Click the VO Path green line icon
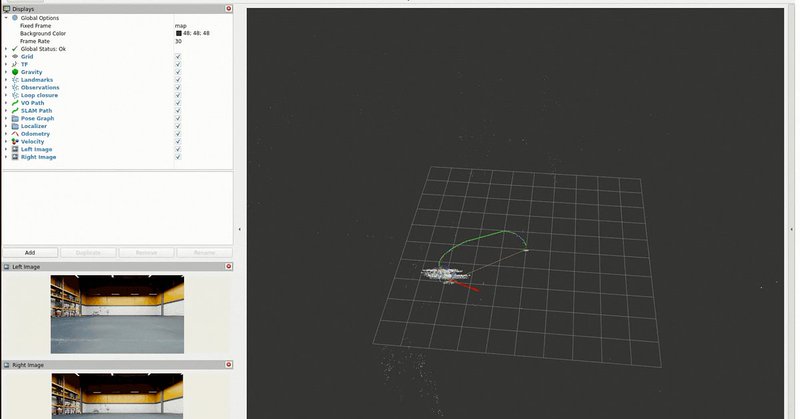 [15, 103]
